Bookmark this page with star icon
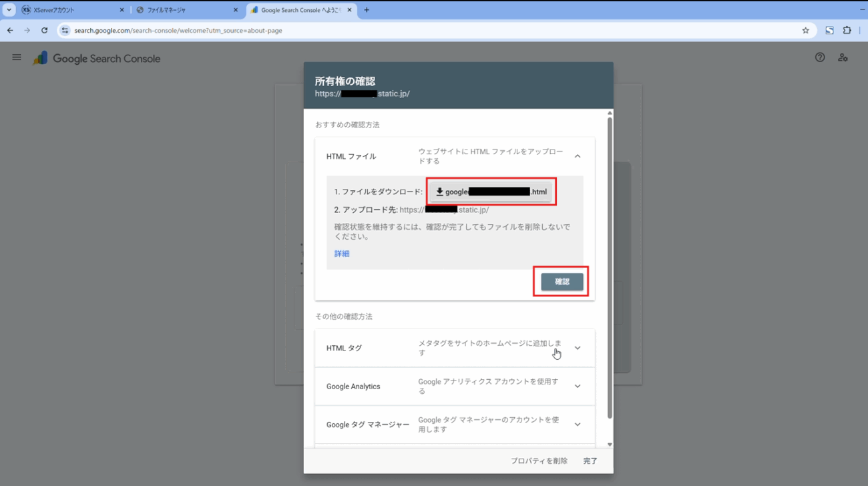Viewport: 868px width, 486px height. (x=805, y=30)
